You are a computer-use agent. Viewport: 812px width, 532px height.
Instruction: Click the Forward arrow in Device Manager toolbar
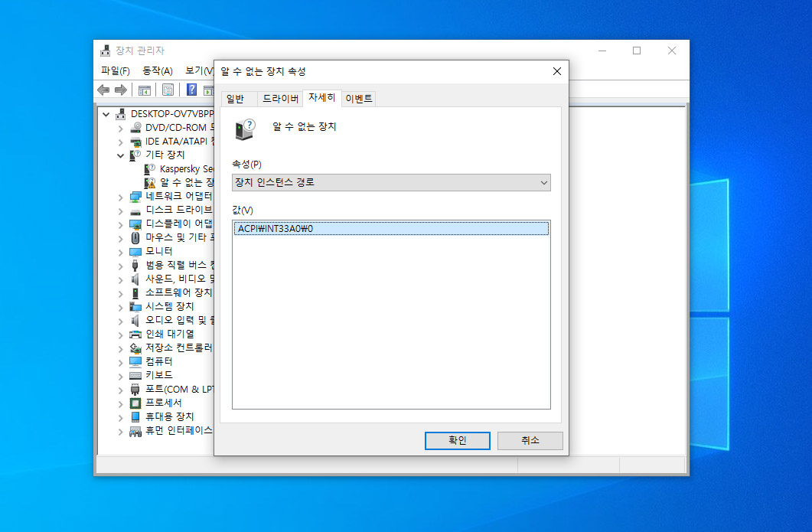coord(120,90)
